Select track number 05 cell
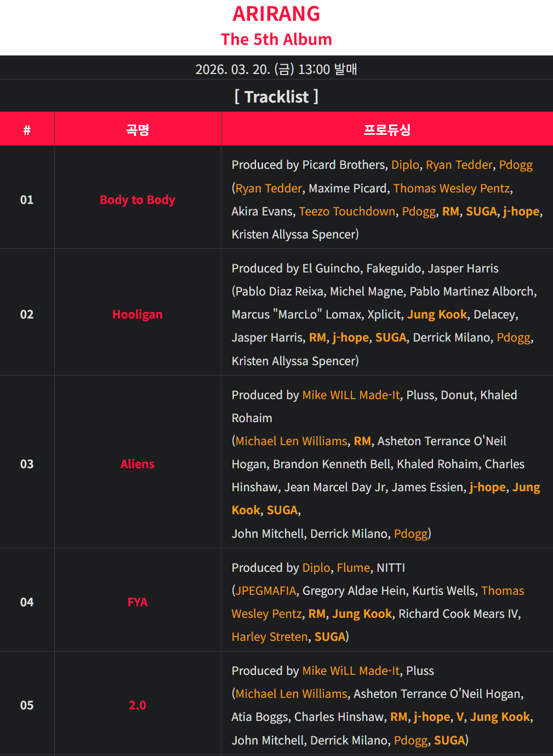Screen dimensions: 553x756 [x=27, y=705]
